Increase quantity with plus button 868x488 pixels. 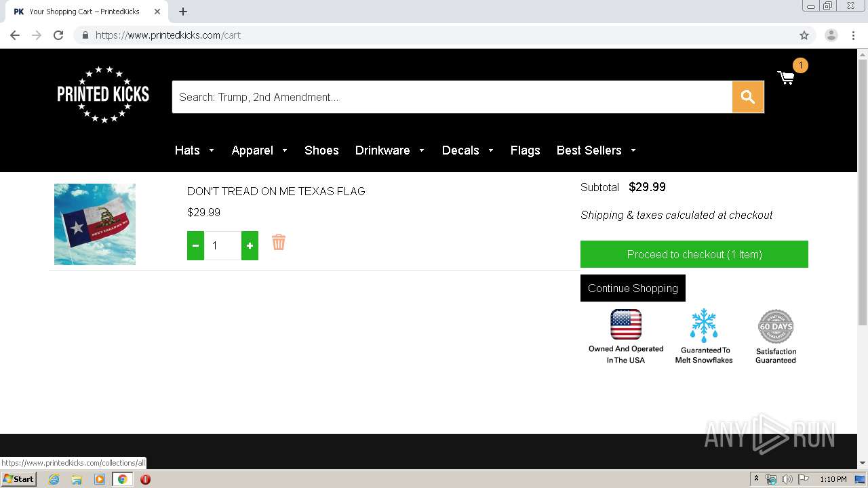[x=250, y=245]
